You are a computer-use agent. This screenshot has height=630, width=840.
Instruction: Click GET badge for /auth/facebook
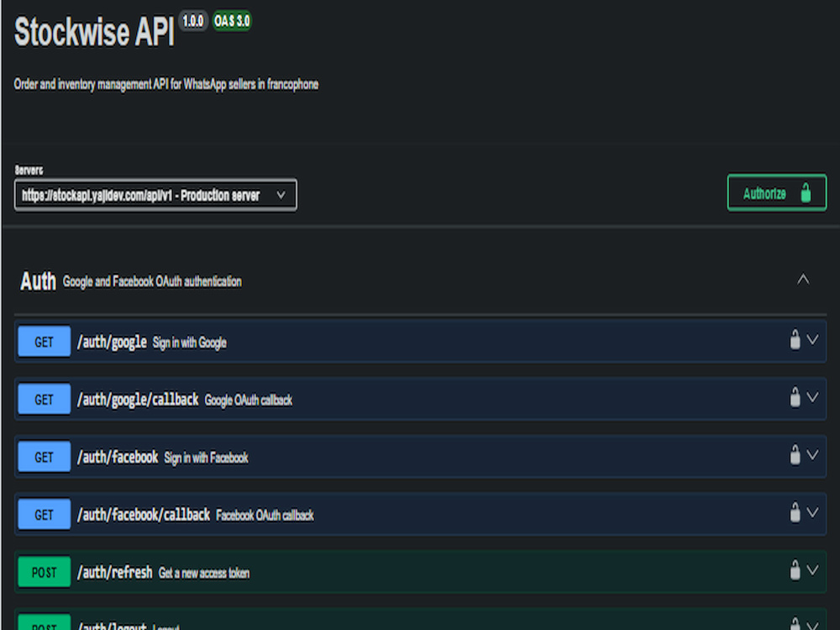pyautogui.click(x=44, y=456)
